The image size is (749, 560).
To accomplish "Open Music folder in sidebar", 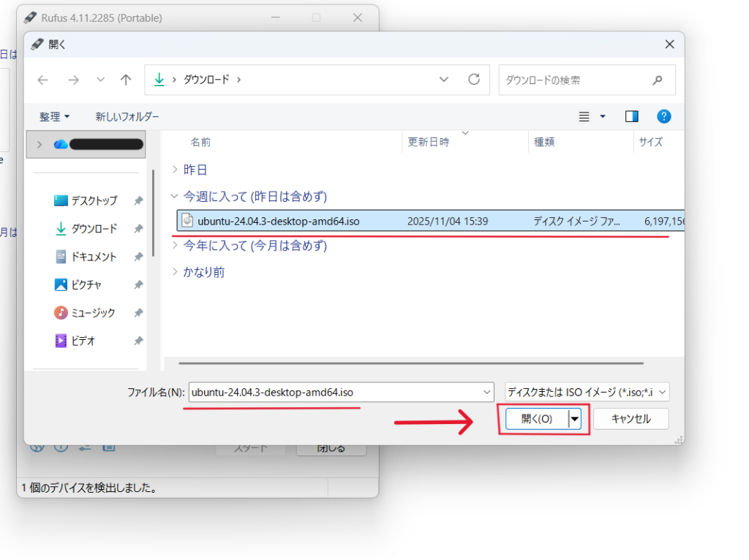I will 93,313.
